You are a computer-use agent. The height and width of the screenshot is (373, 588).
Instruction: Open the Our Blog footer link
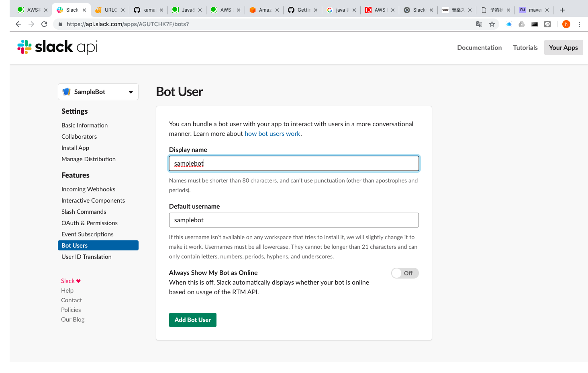(73, 320)
